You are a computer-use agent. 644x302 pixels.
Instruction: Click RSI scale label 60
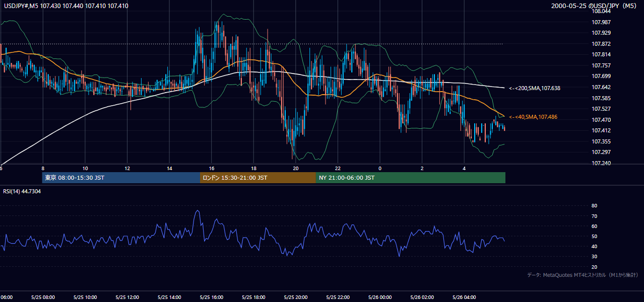point(595,226)
